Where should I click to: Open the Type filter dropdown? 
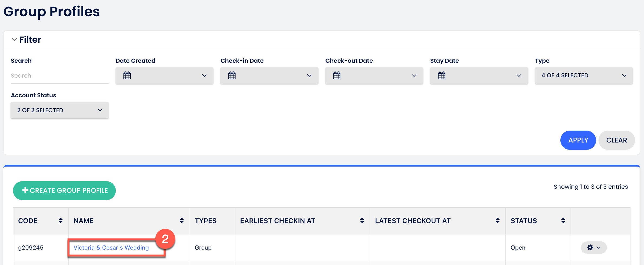coord(584,75)
